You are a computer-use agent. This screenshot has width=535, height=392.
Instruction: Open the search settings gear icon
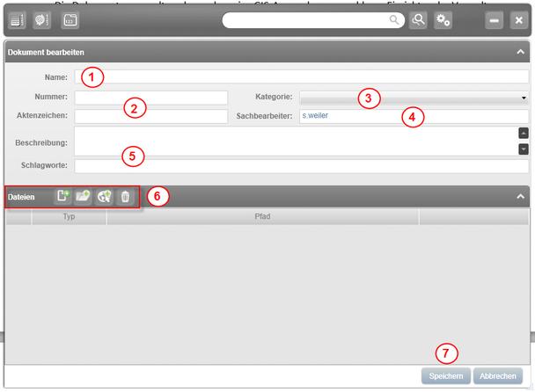click(x=443, y=20)
